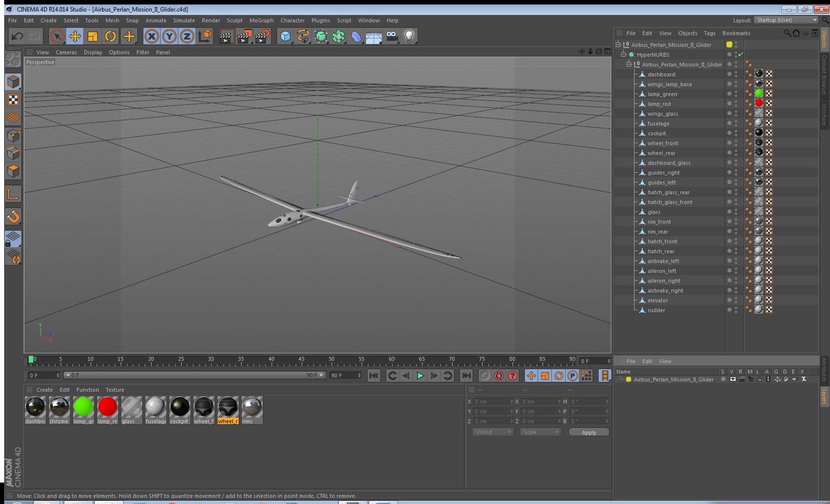Toggle layer animation A column icon
Viewport: 830px width, 504px height.
pyautogui.click(x=768, y=379)
